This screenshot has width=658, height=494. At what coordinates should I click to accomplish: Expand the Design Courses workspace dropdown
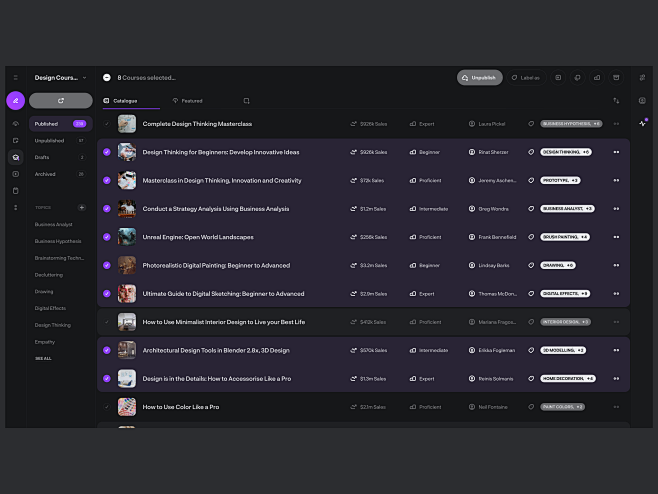[x=84, y=77]
